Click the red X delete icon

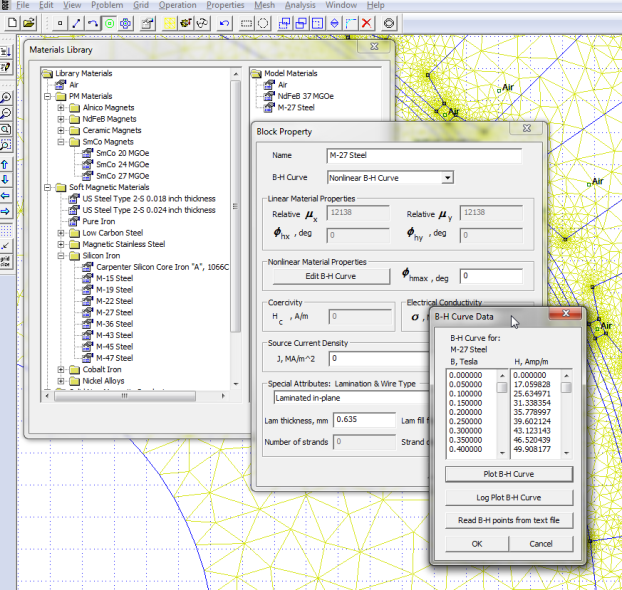pyautogui.click(x=367, y=23)
